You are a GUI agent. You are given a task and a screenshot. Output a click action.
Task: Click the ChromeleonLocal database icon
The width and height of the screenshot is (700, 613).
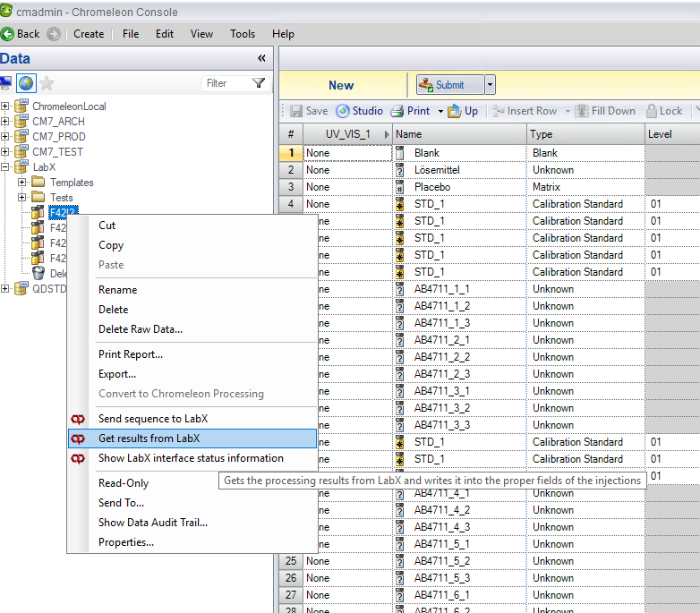pos(21,106)
